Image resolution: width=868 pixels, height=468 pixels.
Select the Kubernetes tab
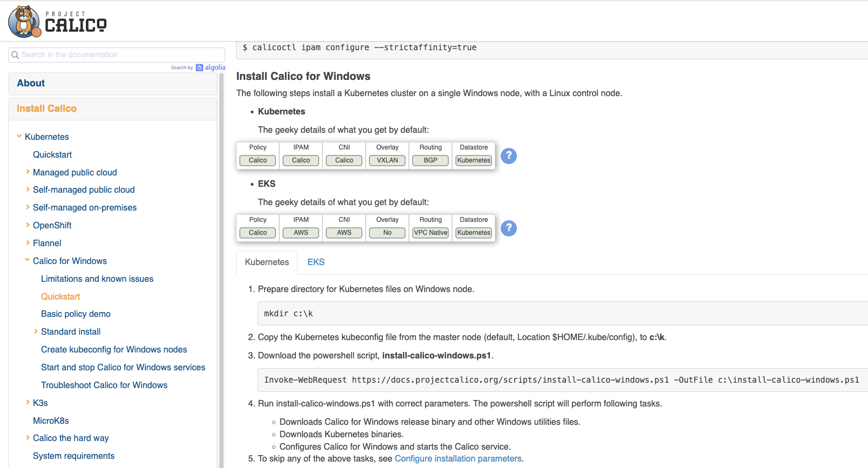(x=267, y=262)
